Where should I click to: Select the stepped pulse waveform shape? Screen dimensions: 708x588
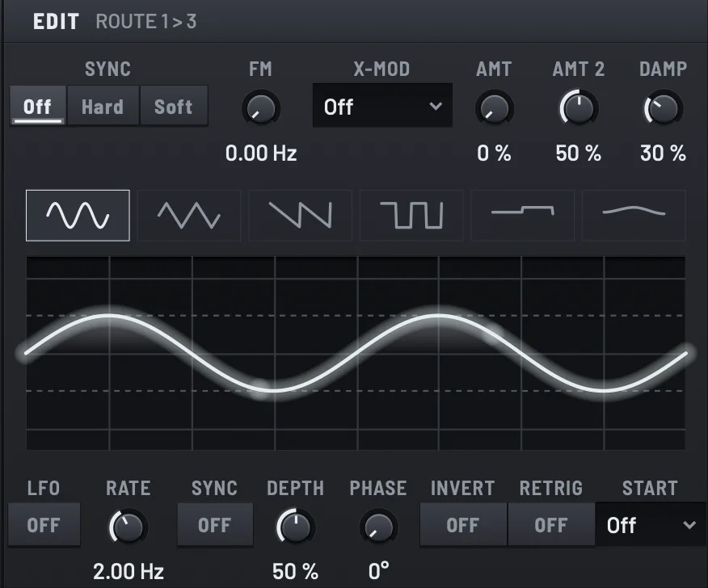point(522,216)
